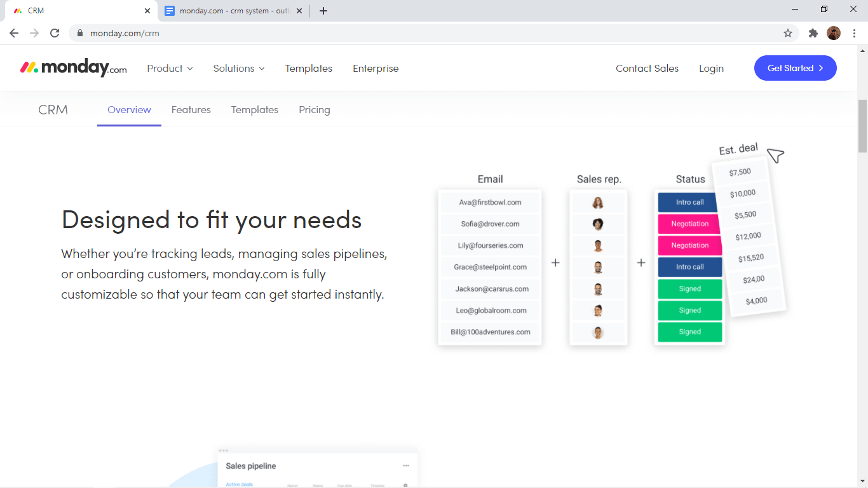868x488 pixels.
Task: Click sales rep avatar in Sofia row
Action: coord(598,224)
